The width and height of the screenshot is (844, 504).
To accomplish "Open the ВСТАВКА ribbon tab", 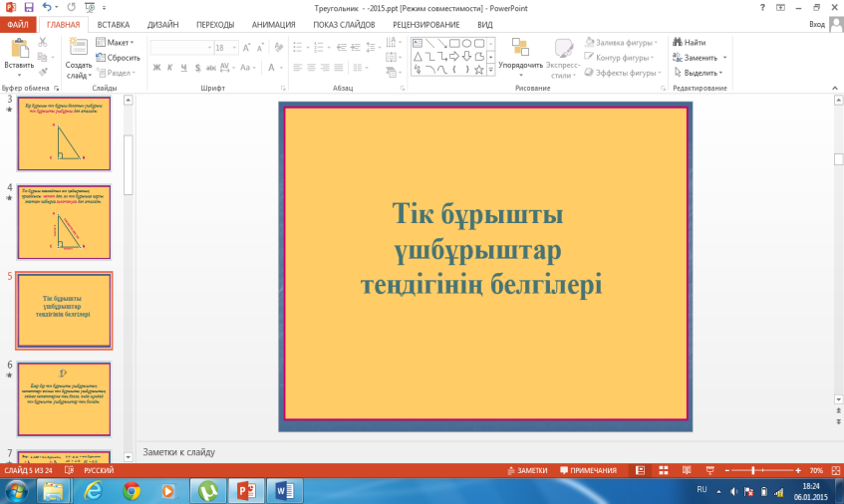I will click(114, 24).
